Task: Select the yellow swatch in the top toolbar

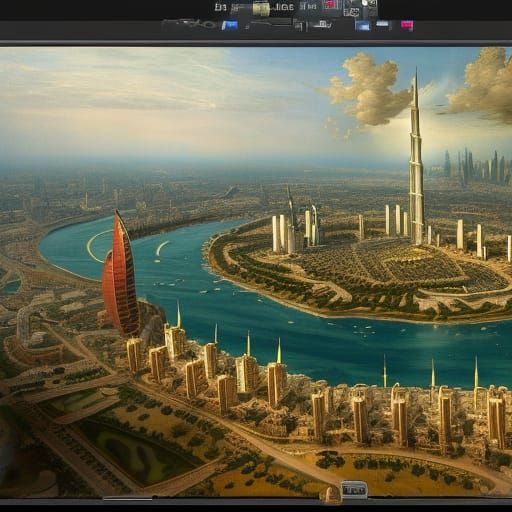Action: point(261,9)
